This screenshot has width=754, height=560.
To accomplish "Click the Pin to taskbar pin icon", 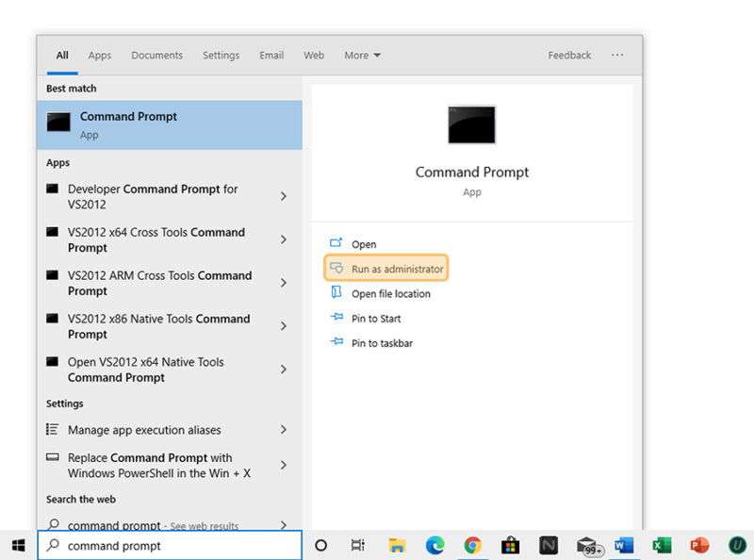I will 336,341.
